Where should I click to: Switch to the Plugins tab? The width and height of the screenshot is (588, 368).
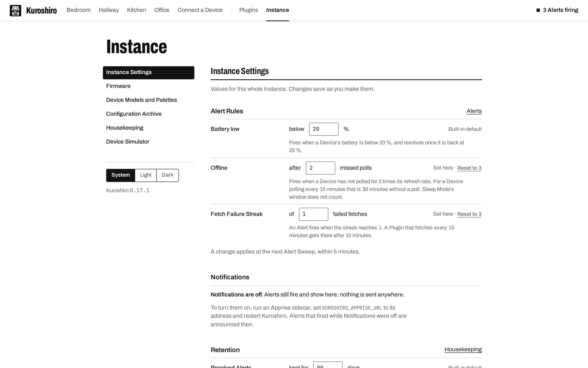(x=248, y=10)
